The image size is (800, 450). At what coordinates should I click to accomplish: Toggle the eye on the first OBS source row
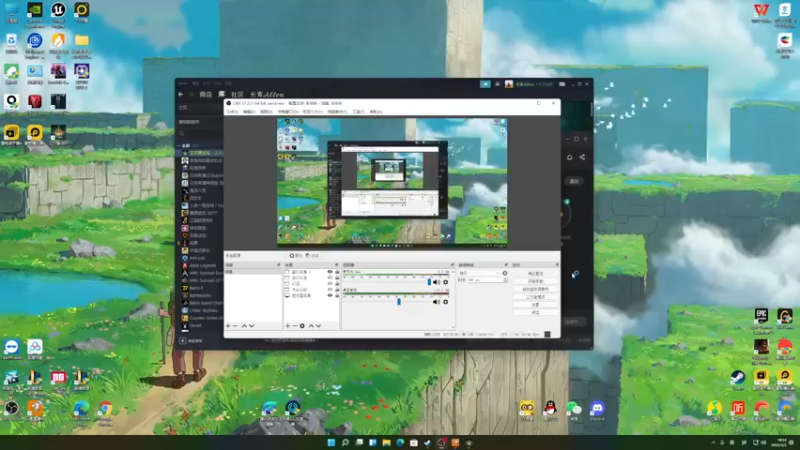click(x=330, y=272)
